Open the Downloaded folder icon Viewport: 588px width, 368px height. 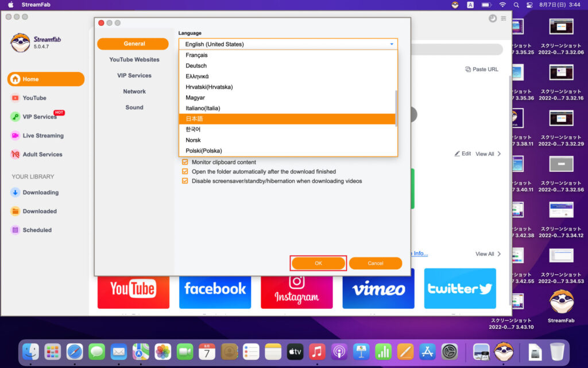click(x=15, y=212)
